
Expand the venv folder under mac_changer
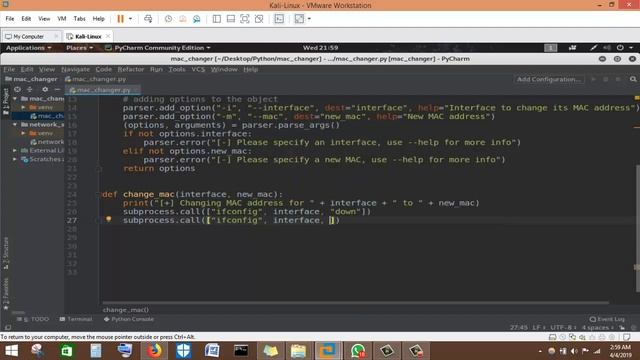[x=23, y=107]
